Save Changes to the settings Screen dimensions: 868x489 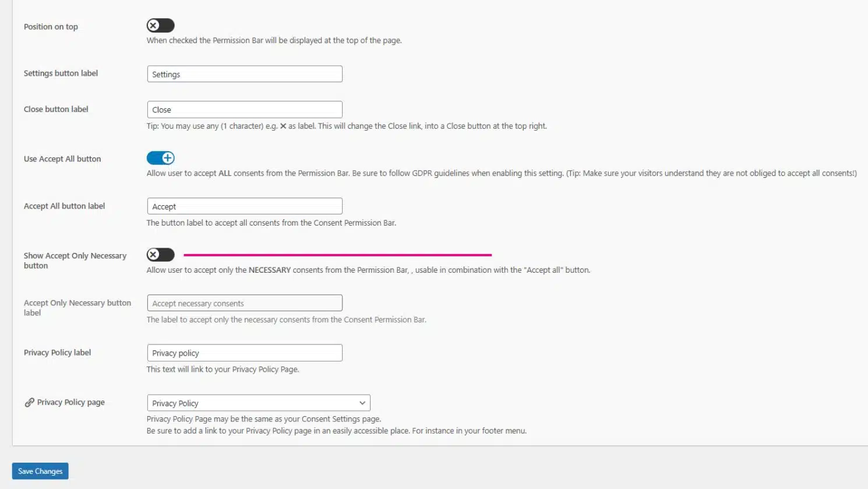[x=40, y=471]
